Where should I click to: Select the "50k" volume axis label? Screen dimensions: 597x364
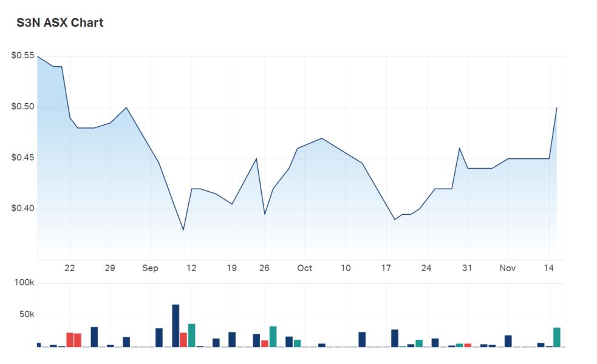[27, 315]
